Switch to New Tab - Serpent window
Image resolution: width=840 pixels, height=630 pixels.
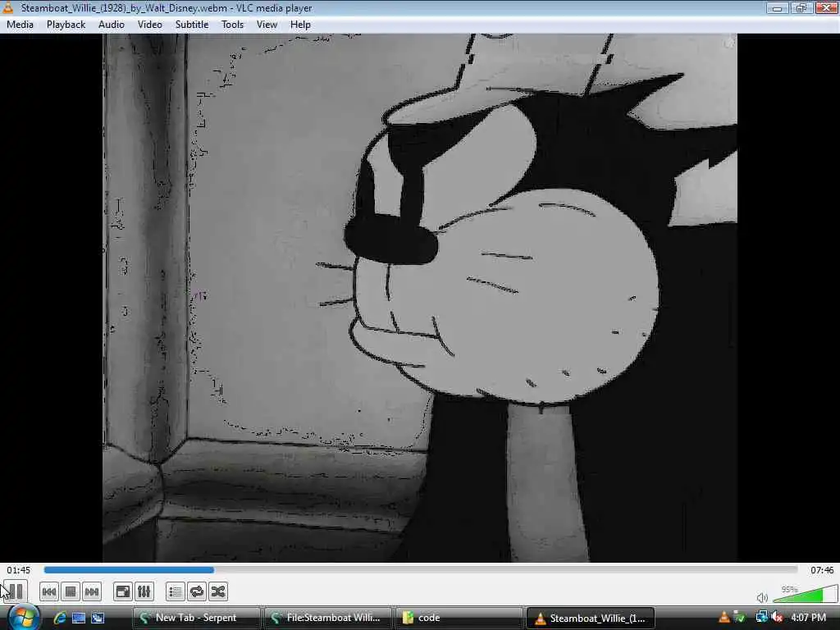[196, 618]
